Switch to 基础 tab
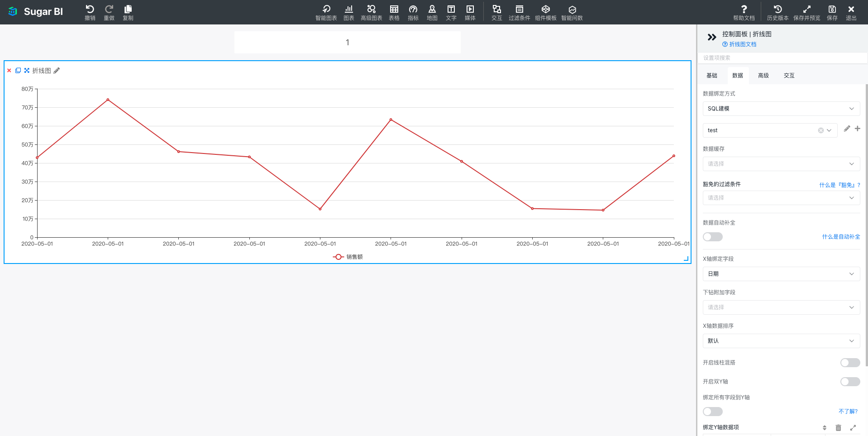Screen dimensions: 868x436 712,76
